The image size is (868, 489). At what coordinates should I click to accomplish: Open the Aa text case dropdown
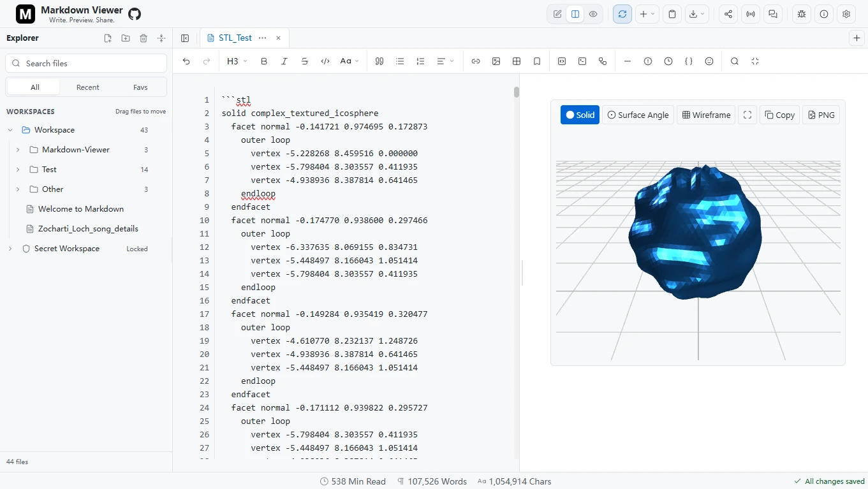point(349,61)
